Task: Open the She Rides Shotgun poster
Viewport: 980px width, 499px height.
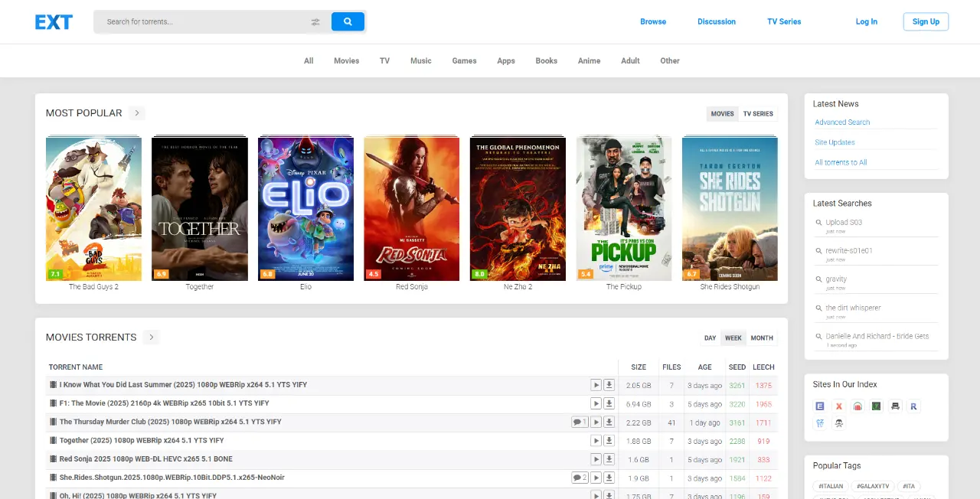Action: coord(730,208)
